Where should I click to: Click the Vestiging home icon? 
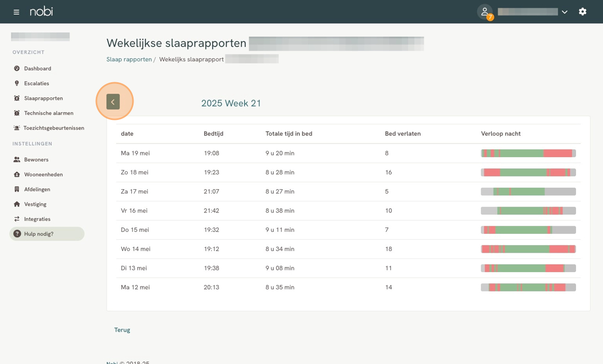tap(17, 204)
